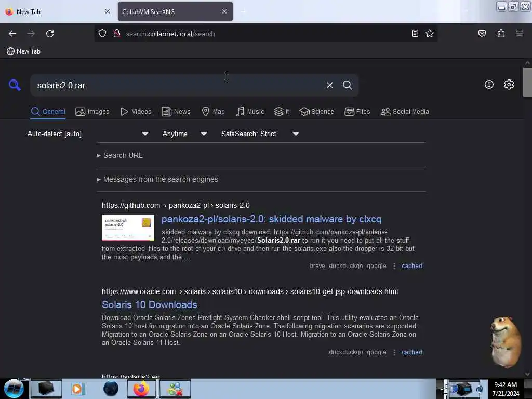This screenshot has width=532, height=399.
Task: Open SearXNG preferences gear
Action: [x=509, y=85]
